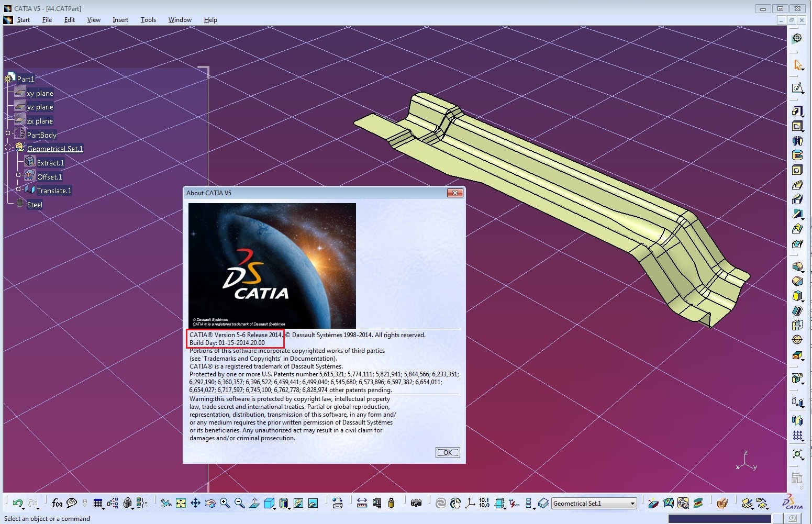Open the Insert menu

click(120, 20)
